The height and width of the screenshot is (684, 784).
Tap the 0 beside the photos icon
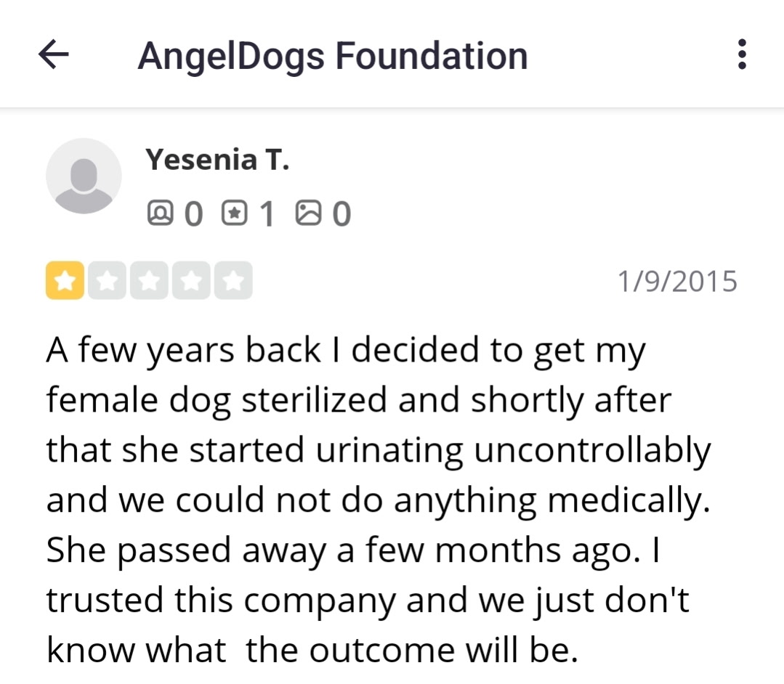coord(344,213)
